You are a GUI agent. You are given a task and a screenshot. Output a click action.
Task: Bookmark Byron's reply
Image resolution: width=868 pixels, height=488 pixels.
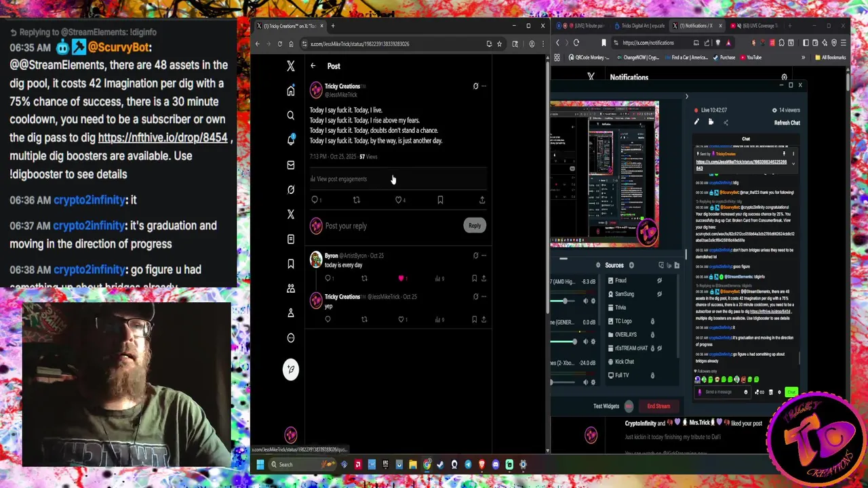click(x=474, y=278)
